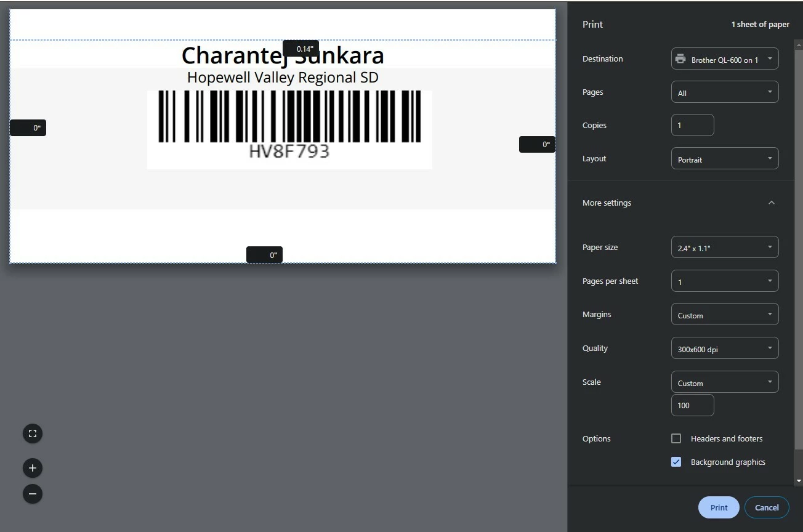The width and height of the screenshot is (803, 532).
Task: Click the 'HV8F793' barcode label
Action: pyautogui.click(x=289, y=151)
